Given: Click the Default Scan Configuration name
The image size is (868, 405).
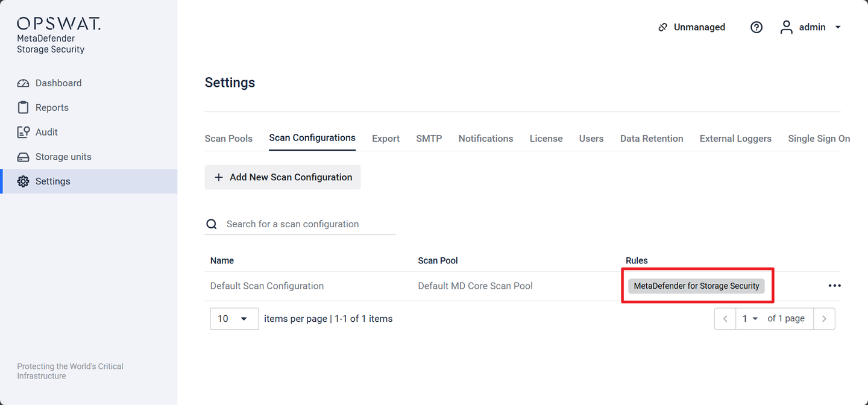Looking at the screenshot, I should [x=267, y=286].
